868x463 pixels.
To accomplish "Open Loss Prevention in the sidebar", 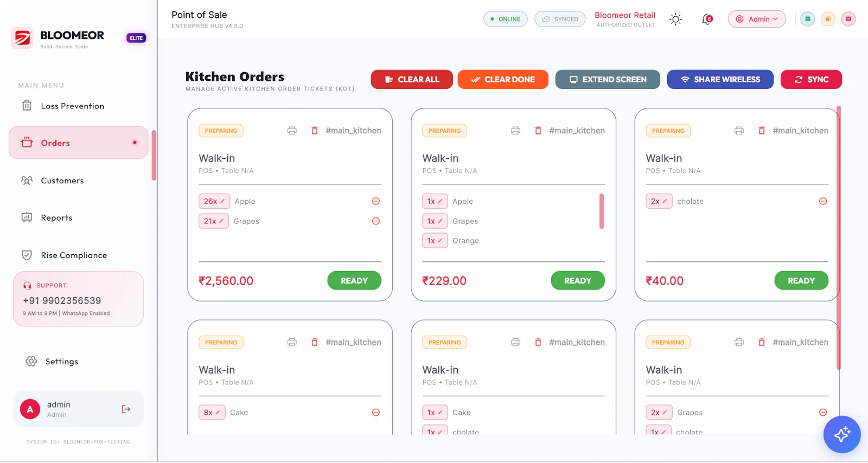I will [x=78, y=106].
